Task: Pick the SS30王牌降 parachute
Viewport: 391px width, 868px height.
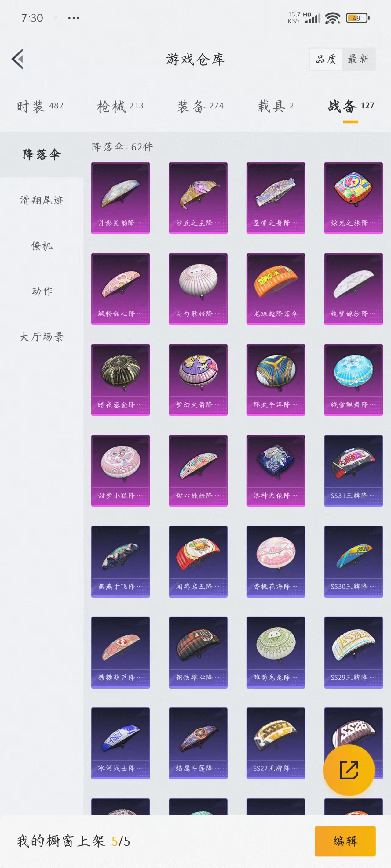Action: 353,561
